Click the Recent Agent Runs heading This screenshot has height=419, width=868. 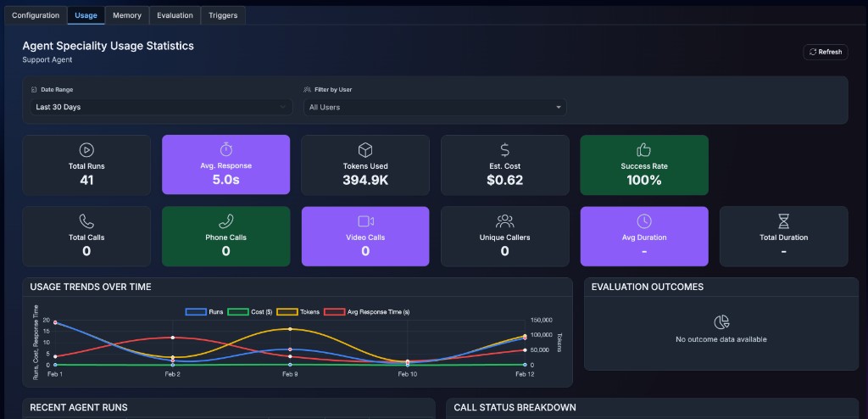pos(79,407)
